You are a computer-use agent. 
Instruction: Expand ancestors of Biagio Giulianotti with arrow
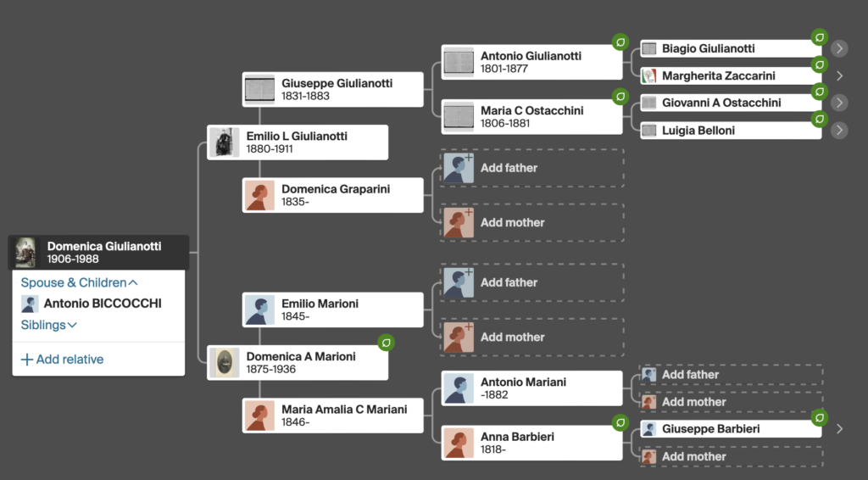point(839,48)
